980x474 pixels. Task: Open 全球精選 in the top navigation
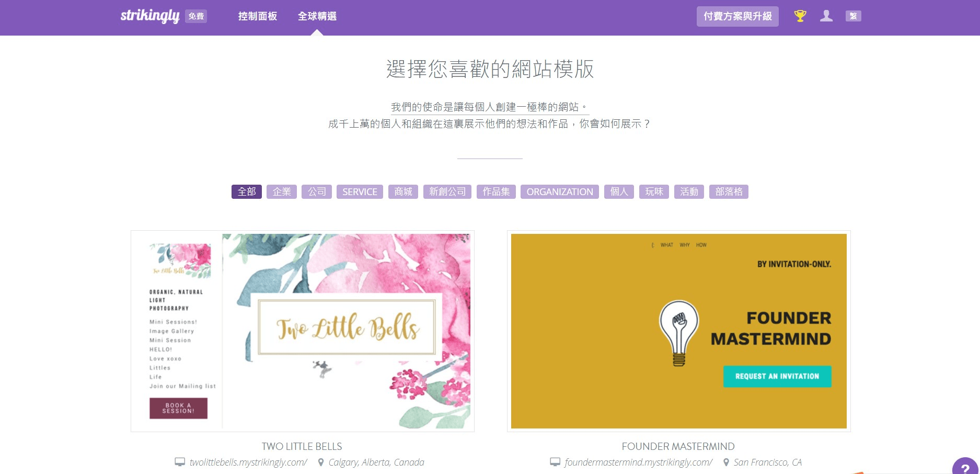(x=317, y=16)
